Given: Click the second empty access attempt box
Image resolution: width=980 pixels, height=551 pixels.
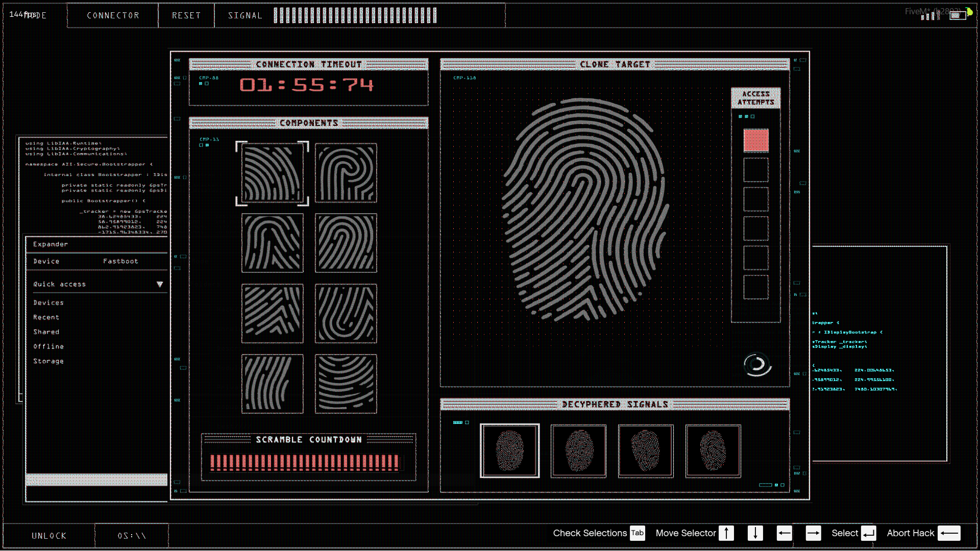Looking at the screenshot, I should pyautogui.click(x=755, y=199).
